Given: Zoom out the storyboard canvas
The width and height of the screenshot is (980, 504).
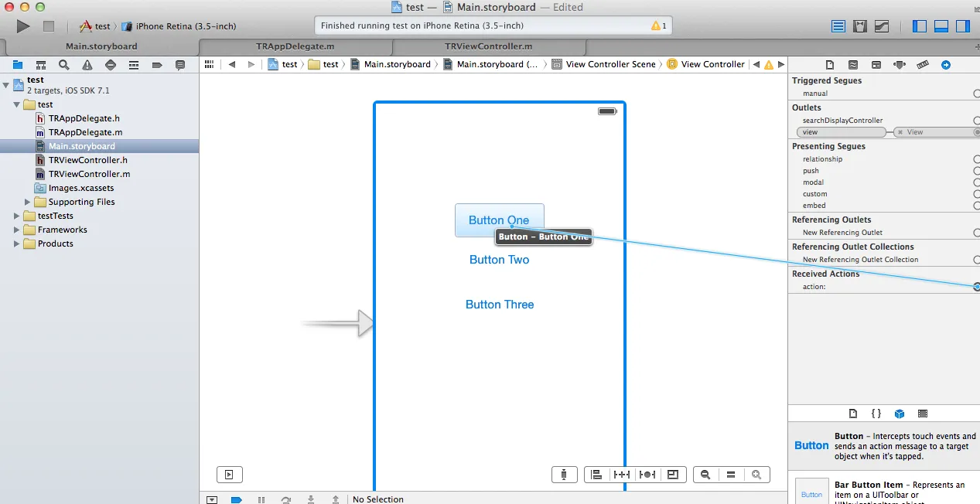Looking at the screenshot, I should click(705, 475).
